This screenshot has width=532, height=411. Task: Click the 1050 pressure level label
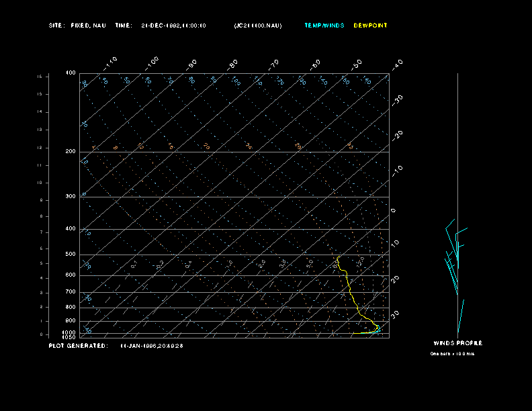[69, 337]
